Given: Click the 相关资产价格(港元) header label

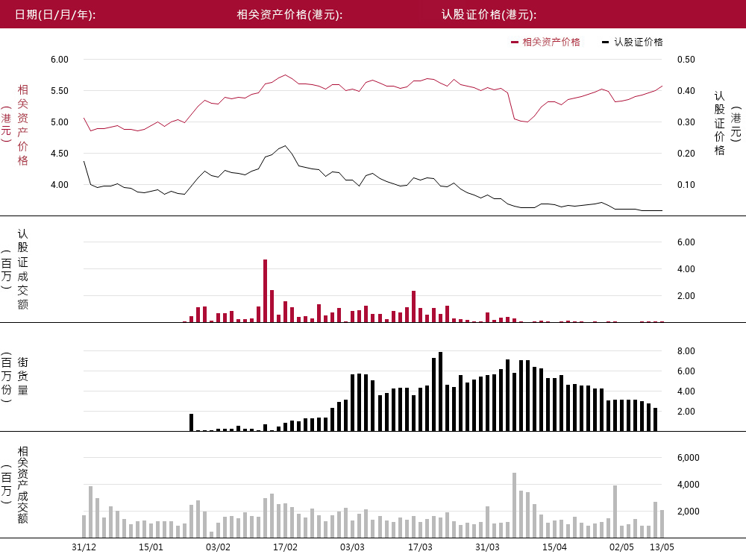Looking at the screenshot, I should 289,15.
